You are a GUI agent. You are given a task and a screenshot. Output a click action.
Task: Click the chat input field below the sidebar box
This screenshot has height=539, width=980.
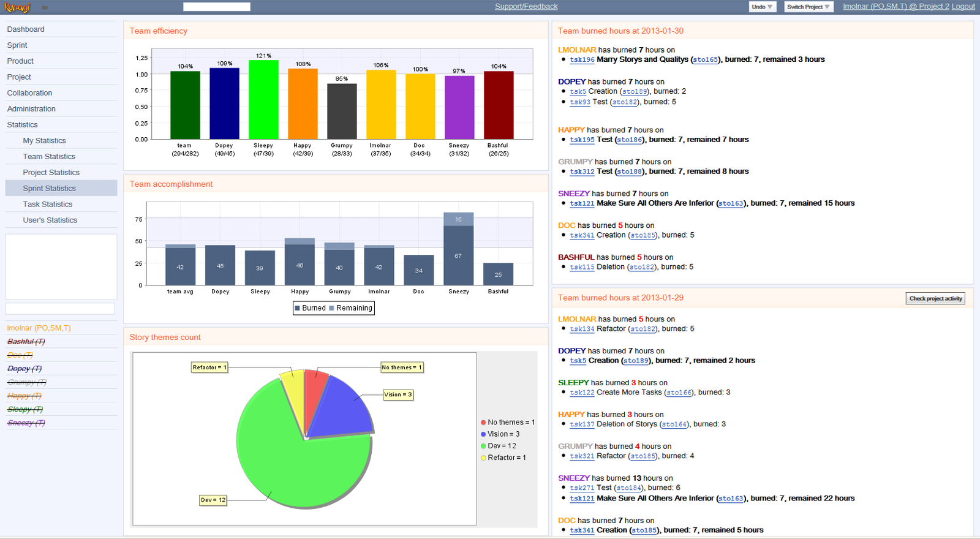60,309
